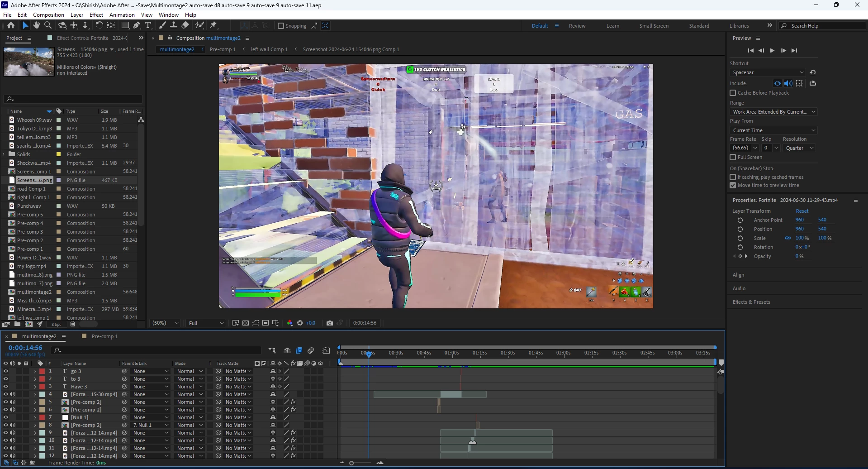Viewport: 868px width, 469px height.
Task: Create a new folder in Project panel
Action: point(17,324)
